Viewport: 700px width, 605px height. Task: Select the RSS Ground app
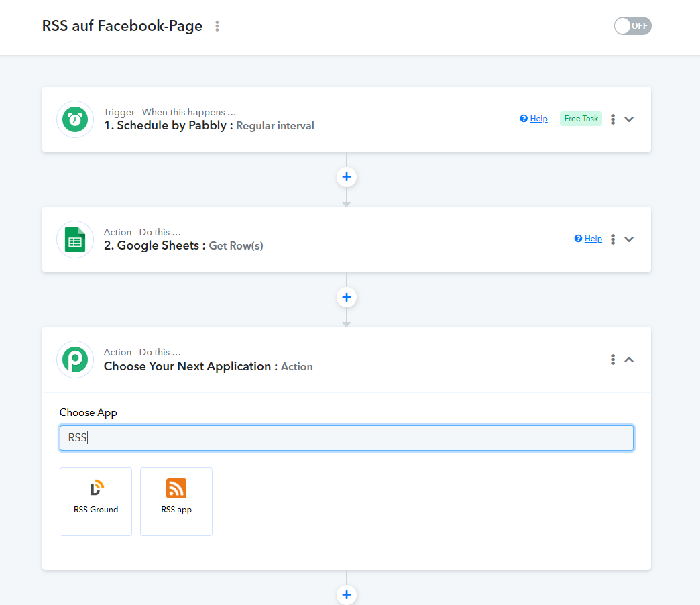[x=96, y=502]
